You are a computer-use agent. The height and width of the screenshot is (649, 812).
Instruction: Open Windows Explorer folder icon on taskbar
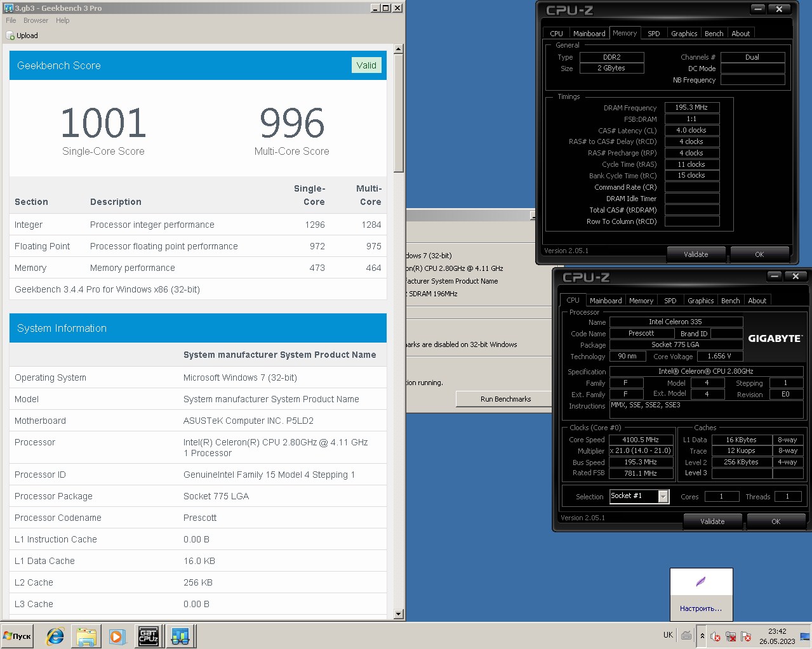pos(86,636)
